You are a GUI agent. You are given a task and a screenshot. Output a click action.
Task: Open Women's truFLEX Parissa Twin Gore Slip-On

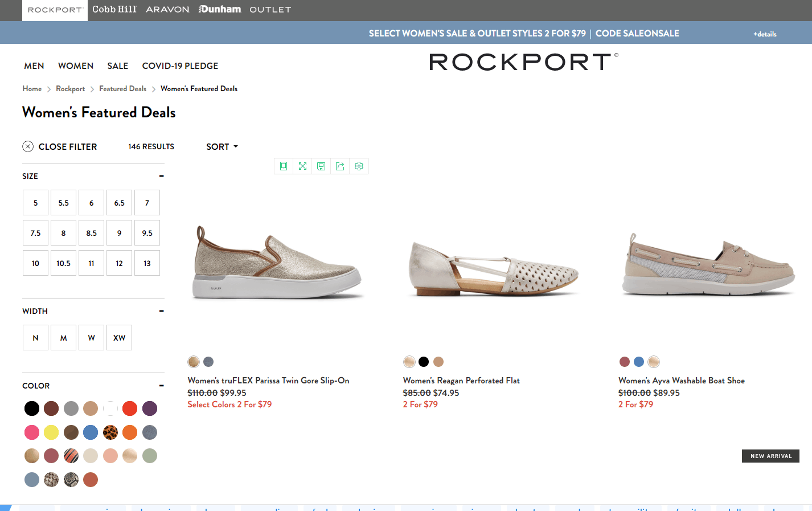click(x=269, y=381)
